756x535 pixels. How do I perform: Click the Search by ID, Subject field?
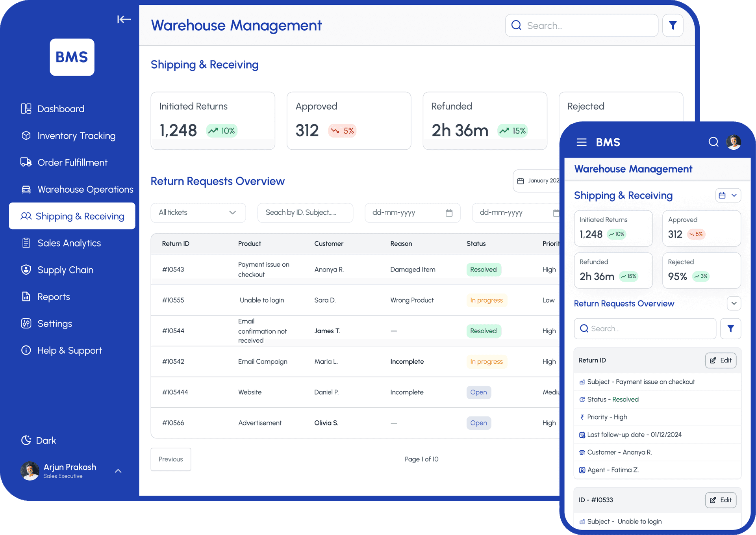[305, 213]
